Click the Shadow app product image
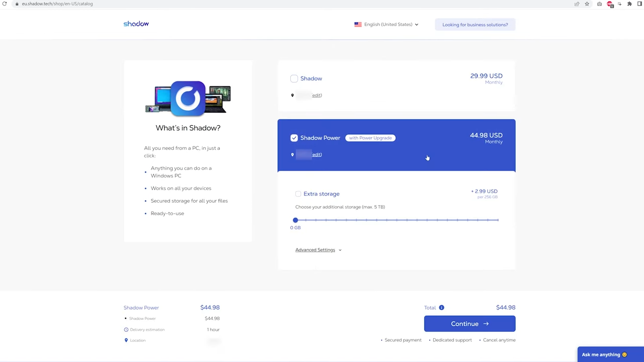644x362 pixels. click(x=188, y=99)
